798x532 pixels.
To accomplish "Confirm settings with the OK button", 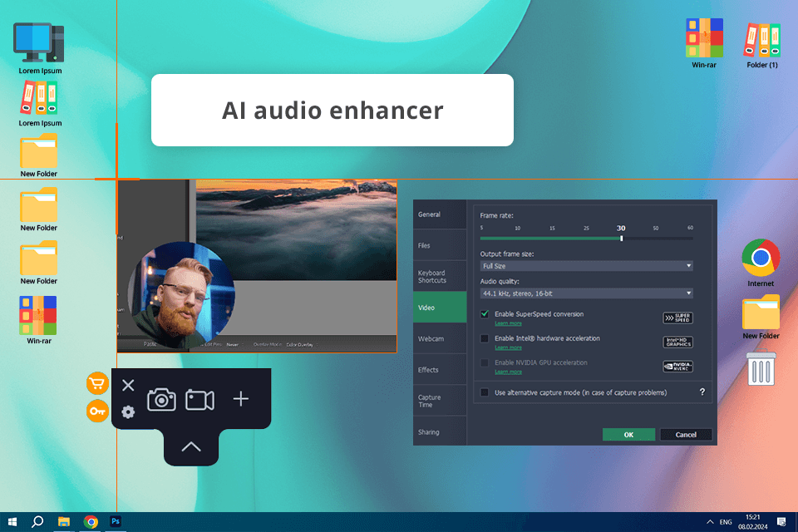I will (628, 434).
